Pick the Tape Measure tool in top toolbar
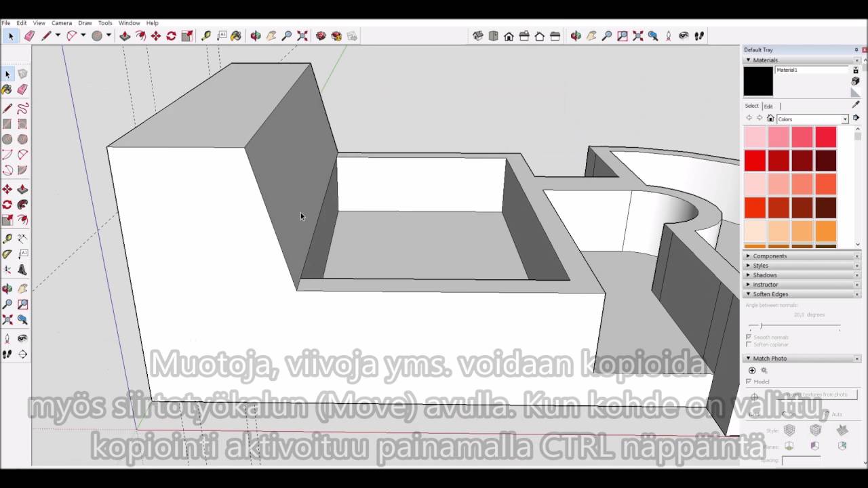Viewport: 868px width, 488px height. (206, 36)
